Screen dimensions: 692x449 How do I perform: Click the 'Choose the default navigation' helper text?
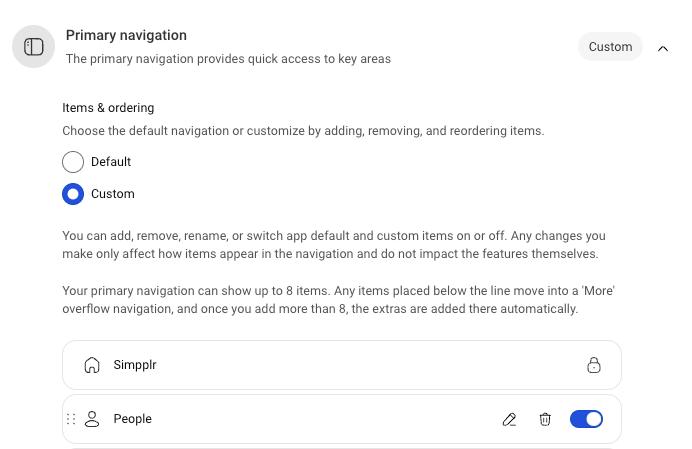point(302,131)
